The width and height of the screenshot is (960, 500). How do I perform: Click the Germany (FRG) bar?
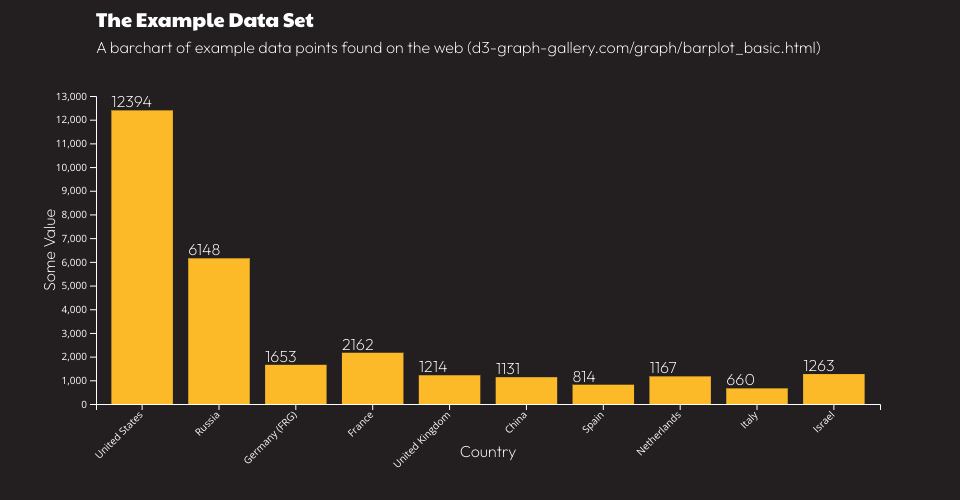click(x=296, y=385)
